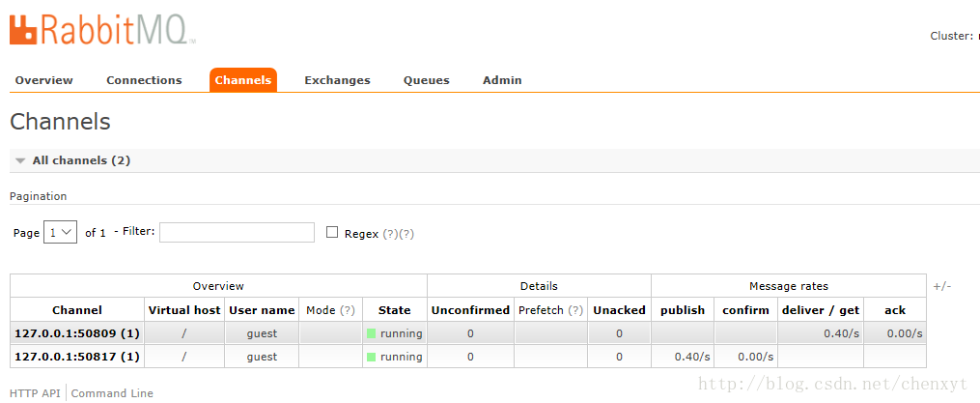
Task: Click the Message rates group header
Action: pos(789,286)
